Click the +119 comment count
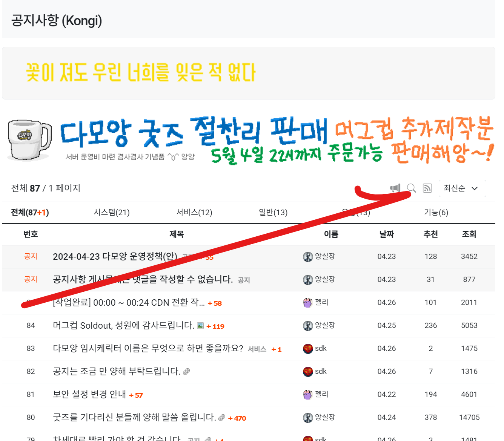 (215, 326)
